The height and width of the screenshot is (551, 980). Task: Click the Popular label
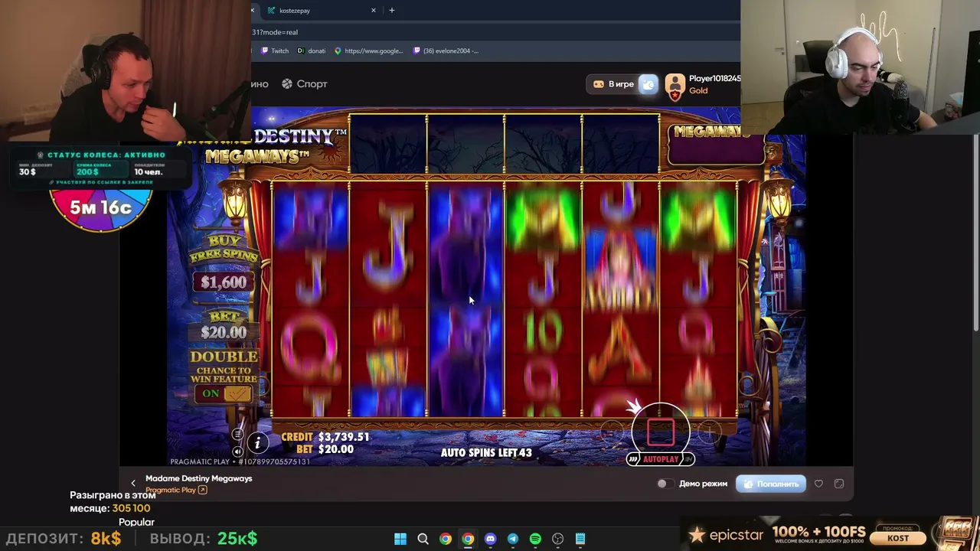[x=136, y=522]
